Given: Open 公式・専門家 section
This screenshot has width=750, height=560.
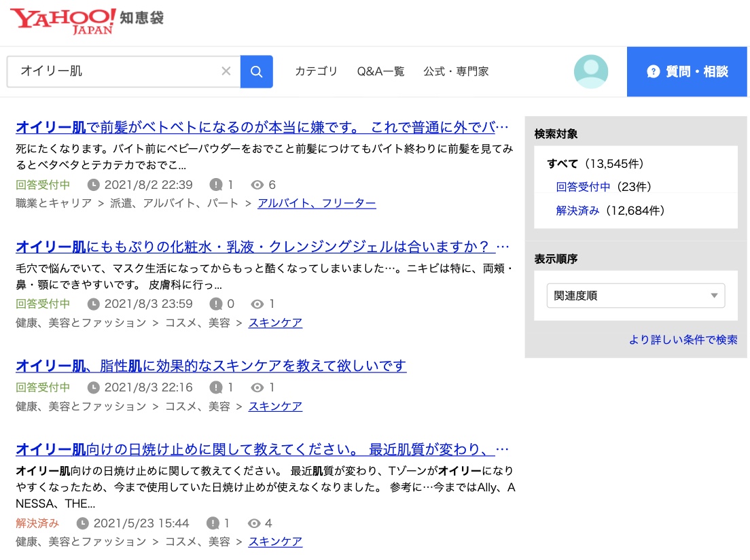Looking at the screenshot, I should click(x=456, y=71).
